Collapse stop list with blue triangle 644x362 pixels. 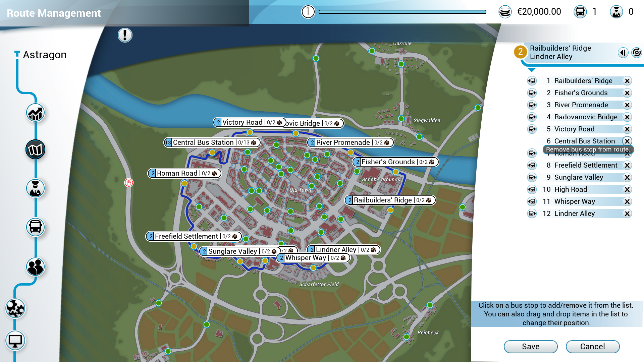pyautogui.click(x=532, y=70)
